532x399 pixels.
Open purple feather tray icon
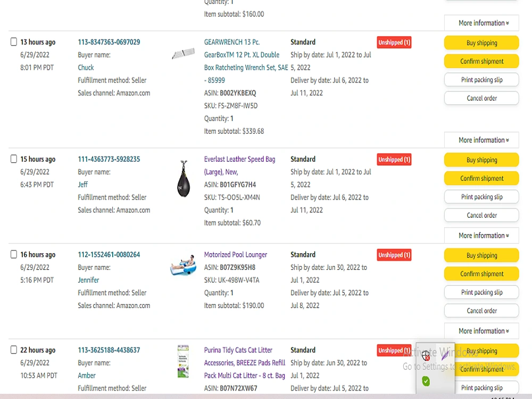click(x=445, y=355)
